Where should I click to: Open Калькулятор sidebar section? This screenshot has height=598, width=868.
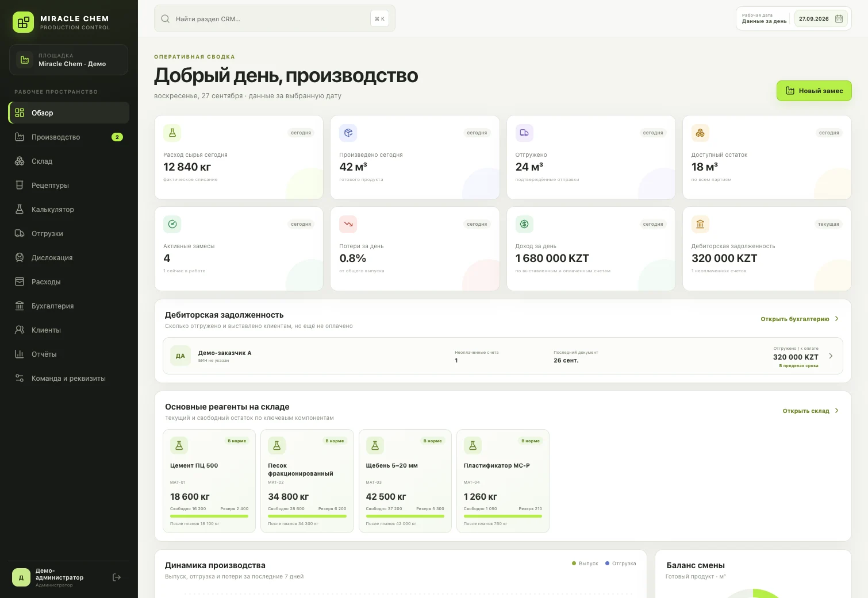coord(69,209)
